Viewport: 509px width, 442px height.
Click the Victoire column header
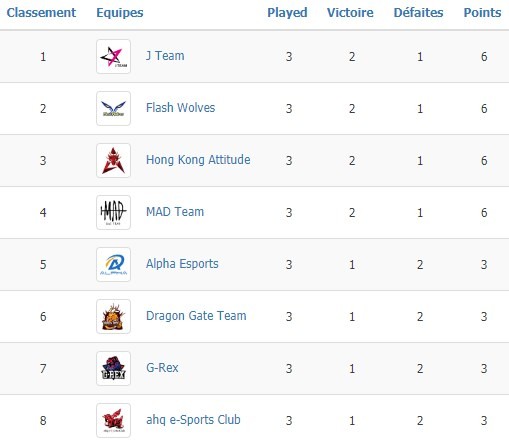coord(350,13)
